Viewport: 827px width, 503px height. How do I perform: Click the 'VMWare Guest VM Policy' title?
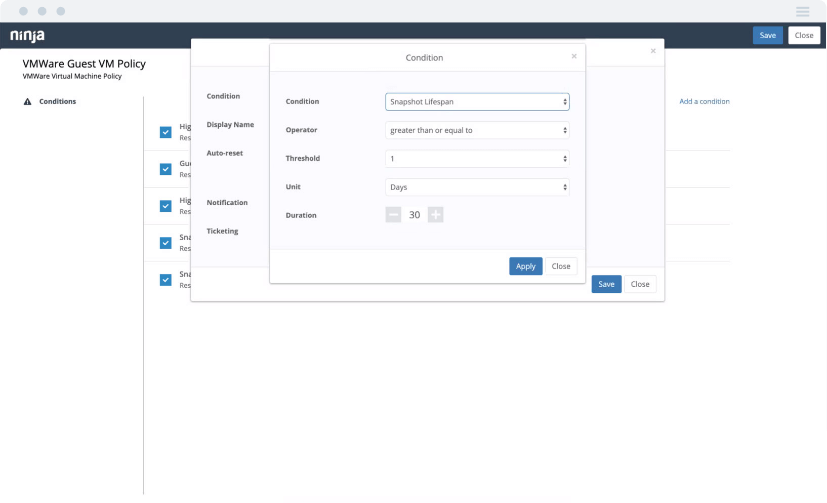[84, 64]
